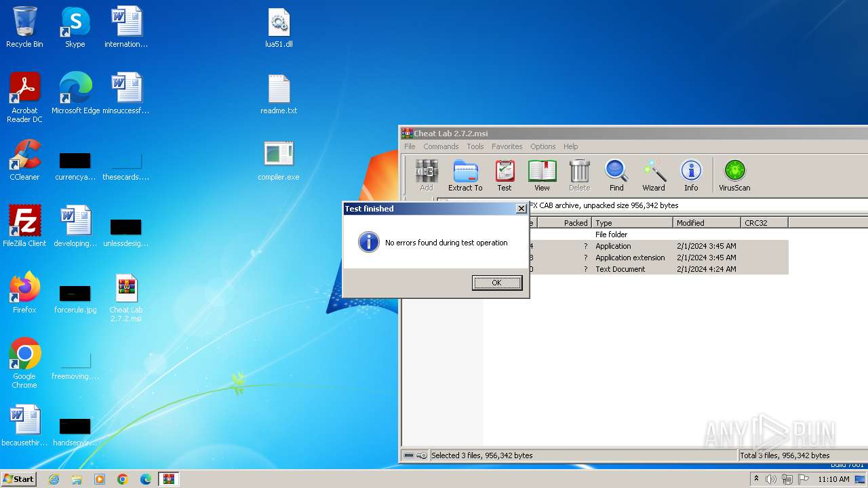Open the Wizard tool
The height and width of the screenshot is (488, 868).
tap(654, 176)
